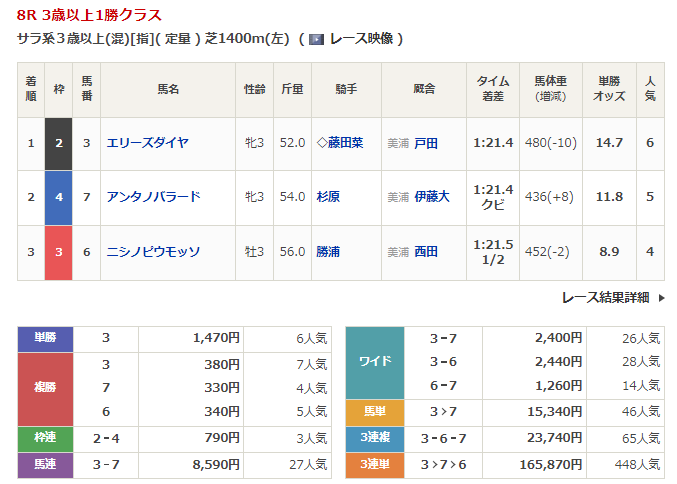Open trainer 西田 profile link
Screen dimensions: 677x484
[x=426, y=252]
